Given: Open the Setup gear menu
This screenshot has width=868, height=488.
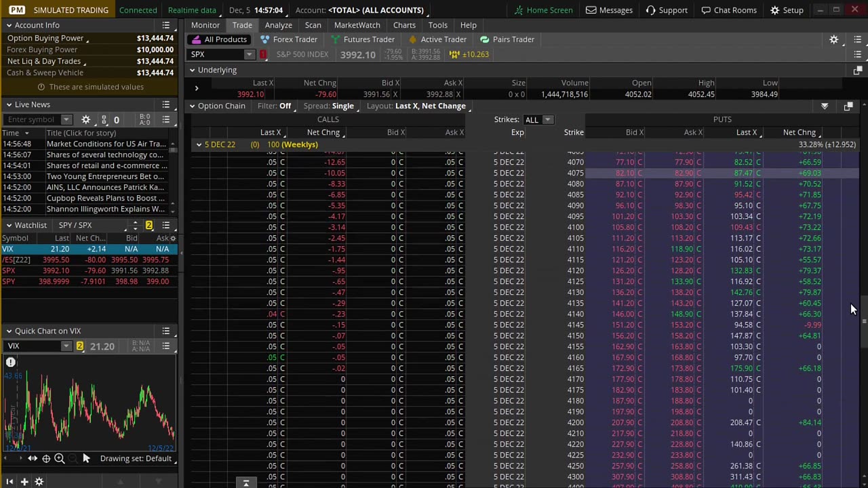Looking at the screenshot, I should [x=787, y=10].
